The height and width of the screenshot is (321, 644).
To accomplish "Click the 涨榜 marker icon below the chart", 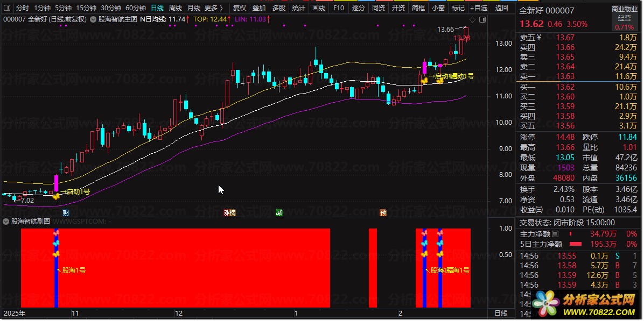I will 229,213.
